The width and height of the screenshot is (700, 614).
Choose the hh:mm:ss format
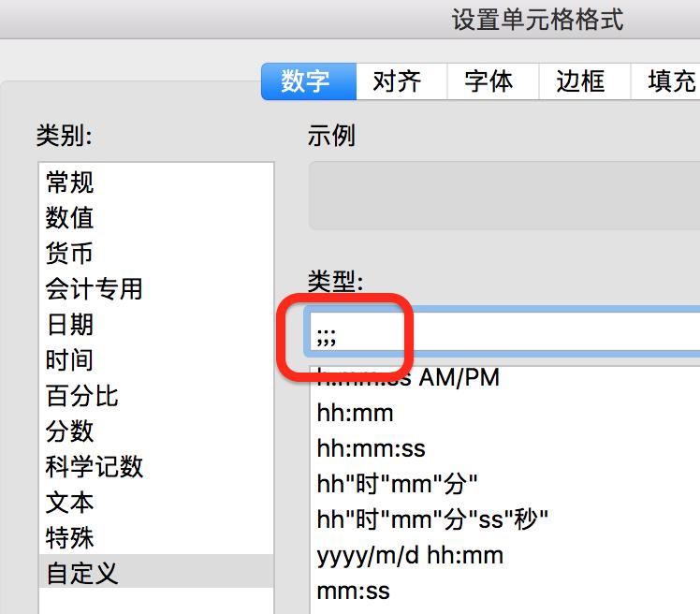505,448
